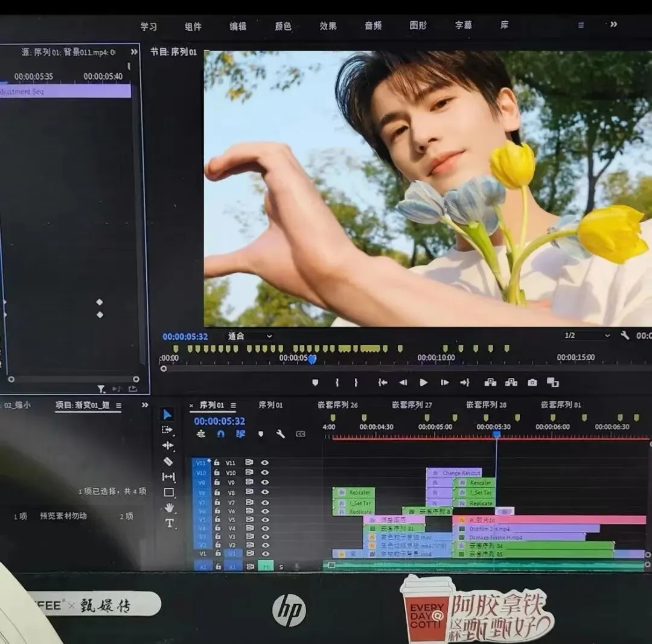Switch to 效果 workspace
Image resolution: width=652 pixels, height=644 pixels.
[x=328, y=26]
